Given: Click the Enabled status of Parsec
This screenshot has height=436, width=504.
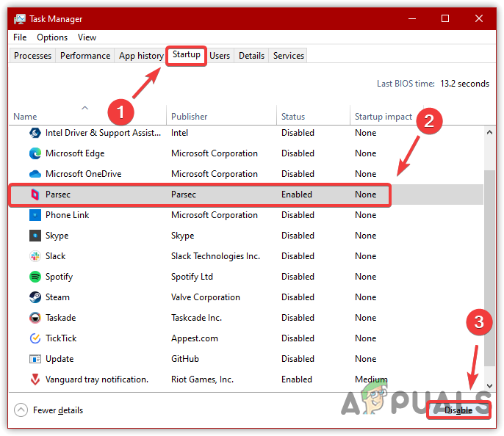Looking at the screenshot, I should pos(297,195).
